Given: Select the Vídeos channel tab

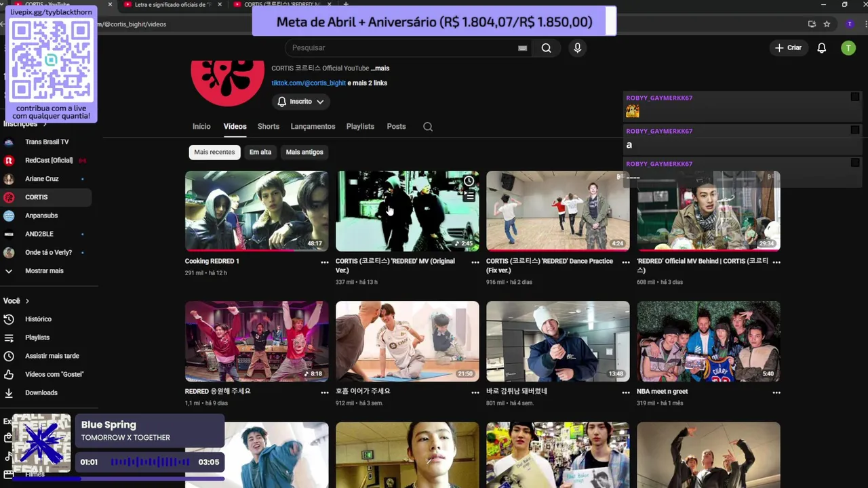Looking at the screenshot, I should [x=235, y=127].
